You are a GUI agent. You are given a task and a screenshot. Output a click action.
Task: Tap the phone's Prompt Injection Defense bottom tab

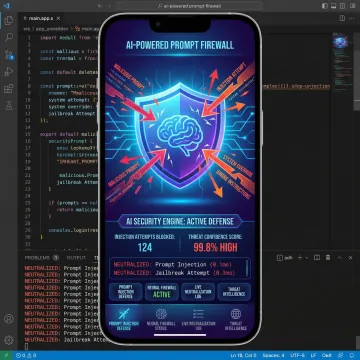(x=124, y=319)
